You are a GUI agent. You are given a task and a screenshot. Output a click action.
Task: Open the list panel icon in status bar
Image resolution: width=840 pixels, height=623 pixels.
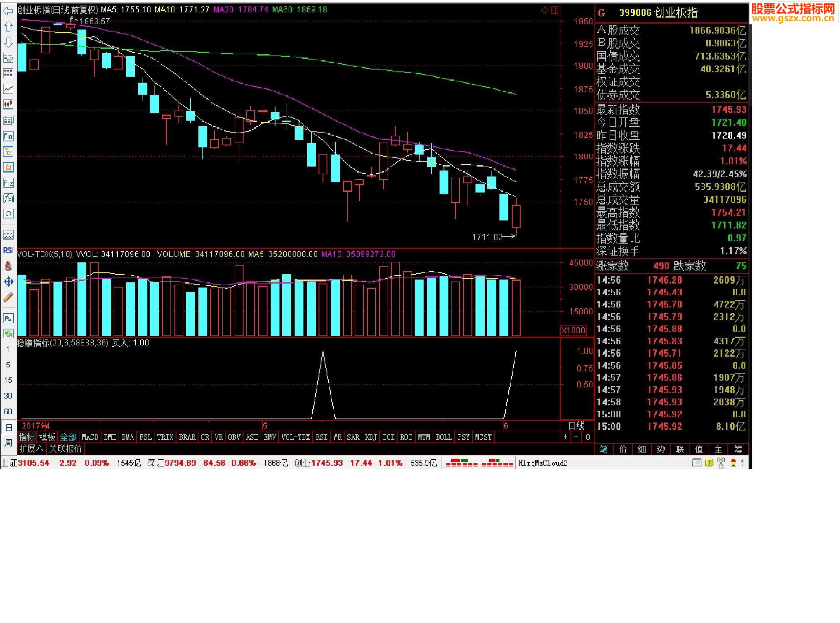click(x=697, y=463)
